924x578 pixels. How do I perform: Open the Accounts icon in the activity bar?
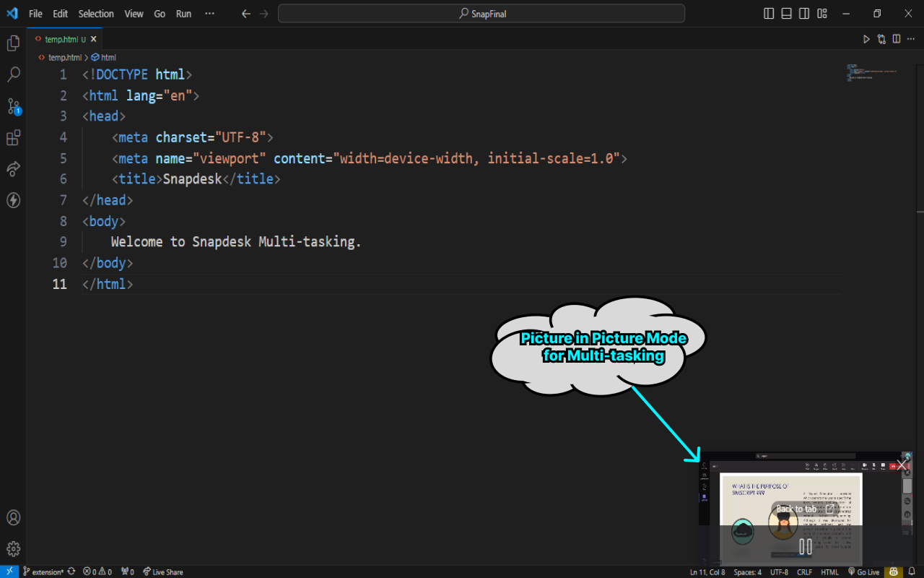tap(13, 517)
